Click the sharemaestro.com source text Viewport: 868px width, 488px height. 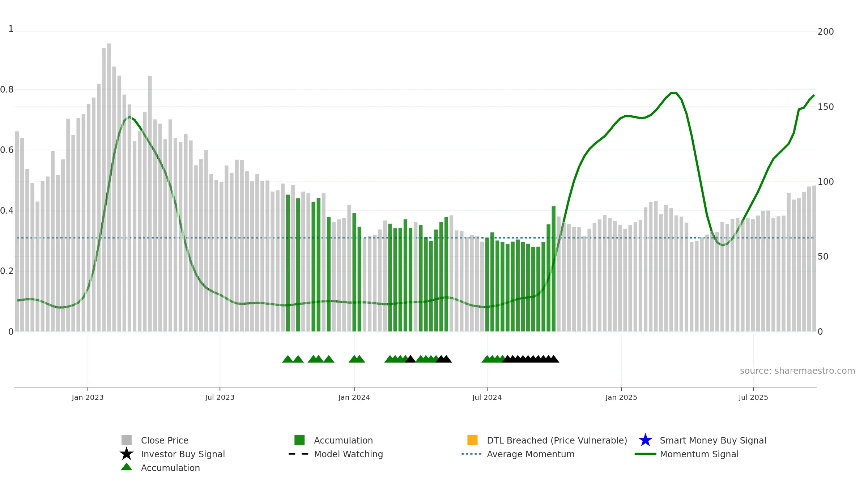pos(797,371)
